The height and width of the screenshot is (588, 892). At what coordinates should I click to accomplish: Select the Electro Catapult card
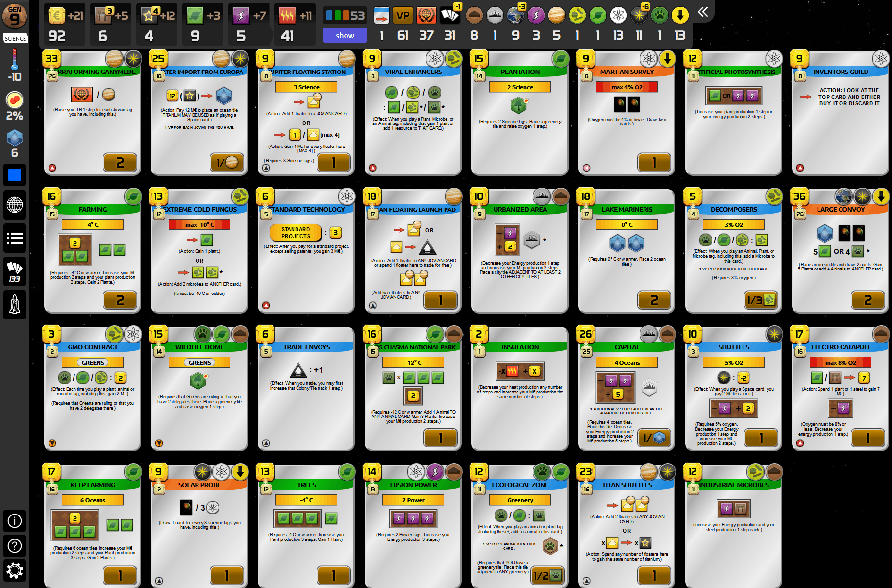tap(841, 388)
